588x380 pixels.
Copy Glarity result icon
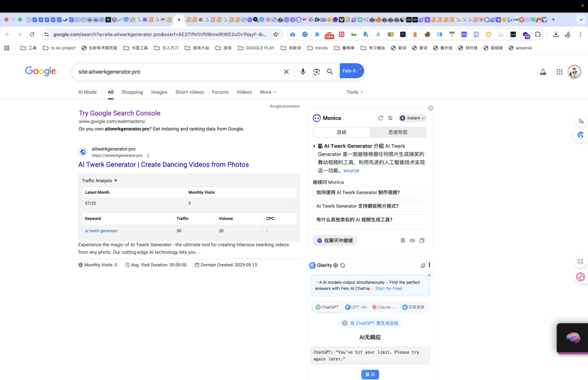pos(423,265)
